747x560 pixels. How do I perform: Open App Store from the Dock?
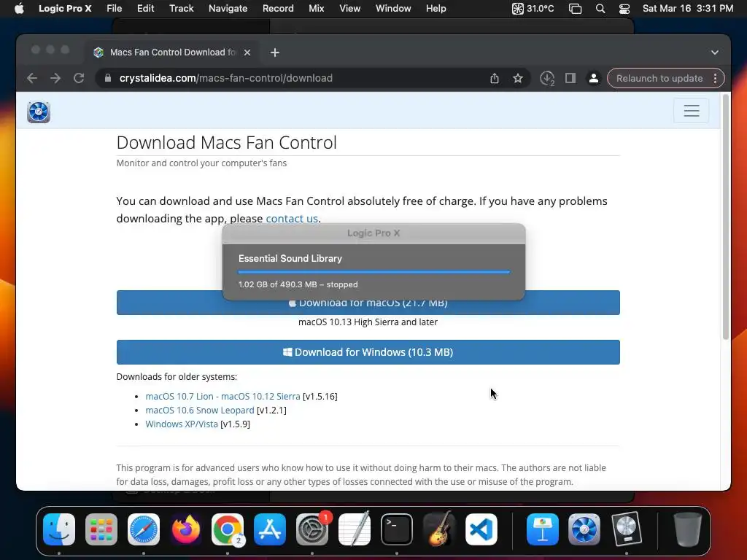coord(270,529)
